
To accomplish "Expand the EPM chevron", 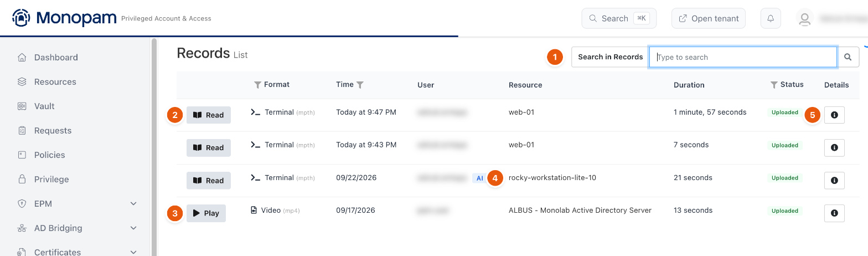I will pos(133,204).
